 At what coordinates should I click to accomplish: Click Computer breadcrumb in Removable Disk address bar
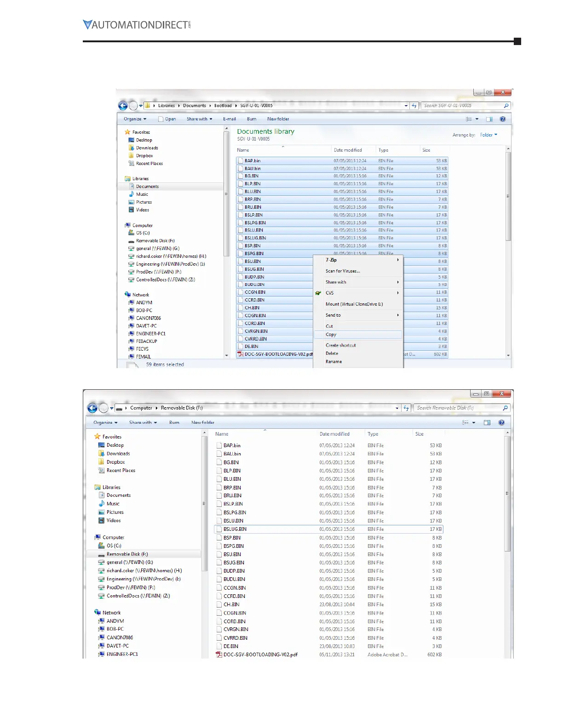141,408
